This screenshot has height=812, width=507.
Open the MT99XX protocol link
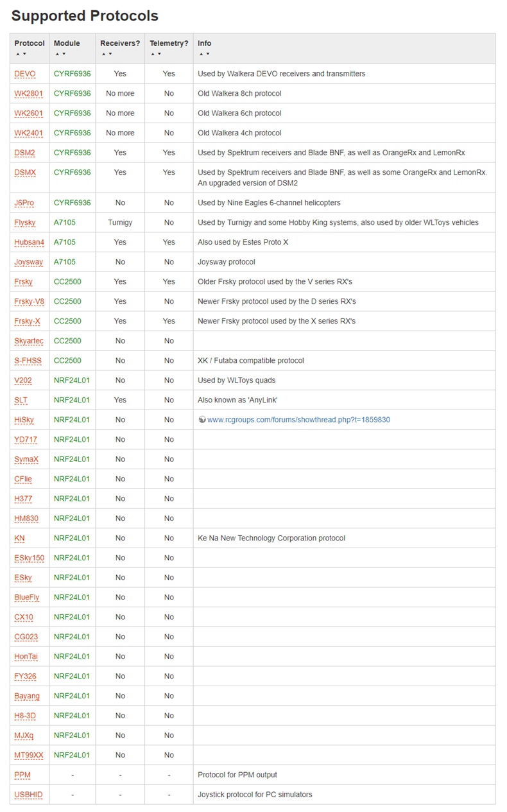tap(29, 756)
